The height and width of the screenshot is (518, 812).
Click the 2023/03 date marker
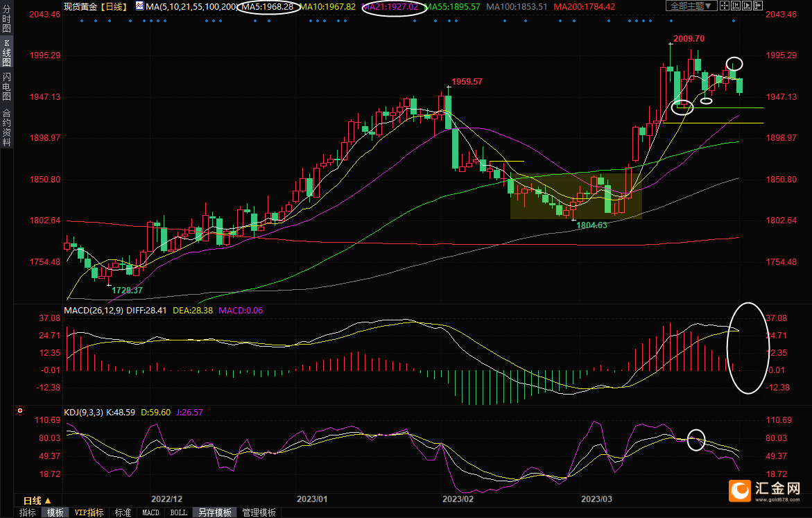coord(596,499)
